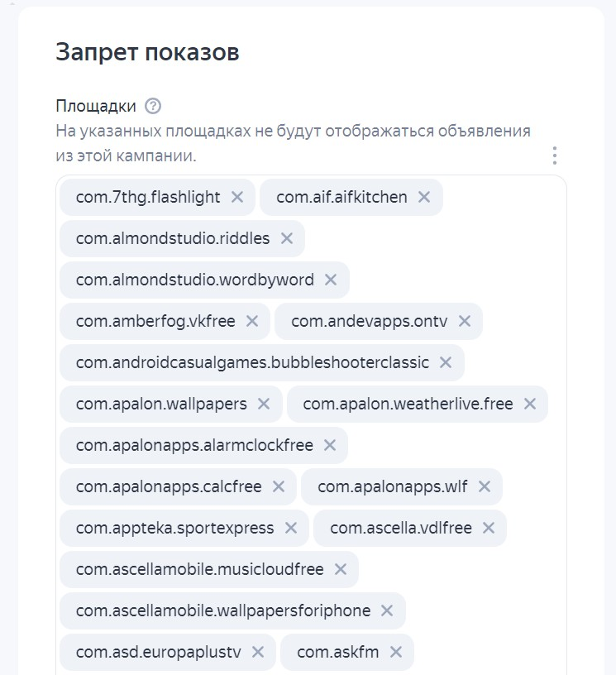Open the three-dot options menu
The width and height of the screenshot is (616, 675).
pyautogui.click(x=555, y=156)
